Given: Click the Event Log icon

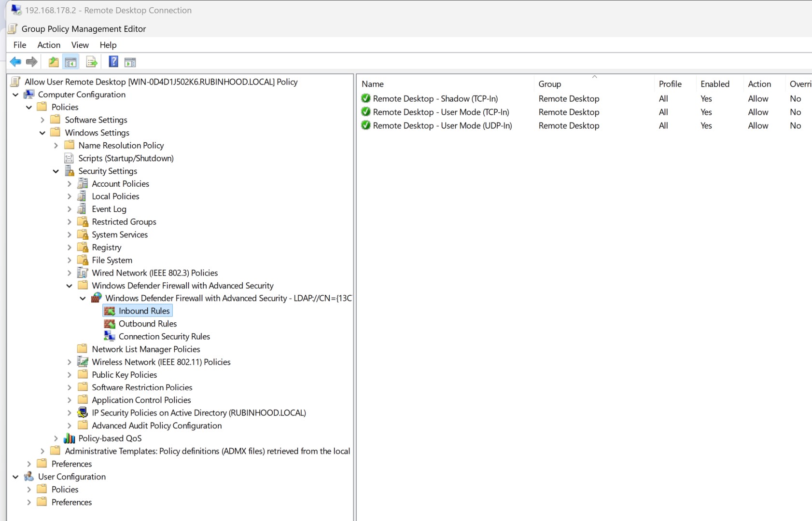Looking at the screenshot, I should tap(83, 209).
